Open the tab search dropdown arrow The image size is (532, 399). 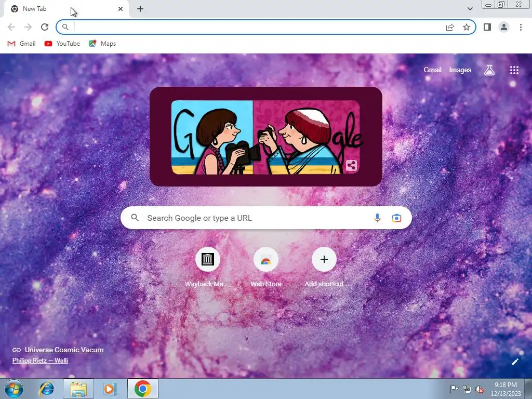[x=470, y=9]
